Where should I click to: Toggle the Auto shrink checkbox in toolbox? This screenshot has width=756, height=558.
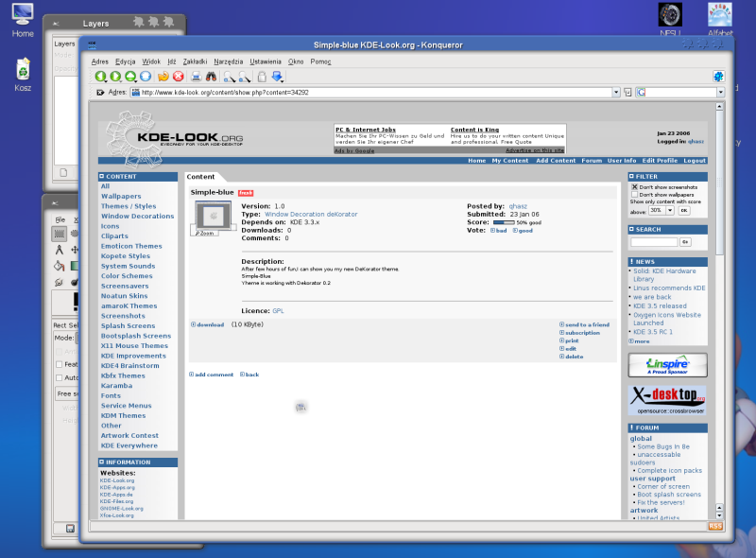pyautogui.click(x=60, y=377)
